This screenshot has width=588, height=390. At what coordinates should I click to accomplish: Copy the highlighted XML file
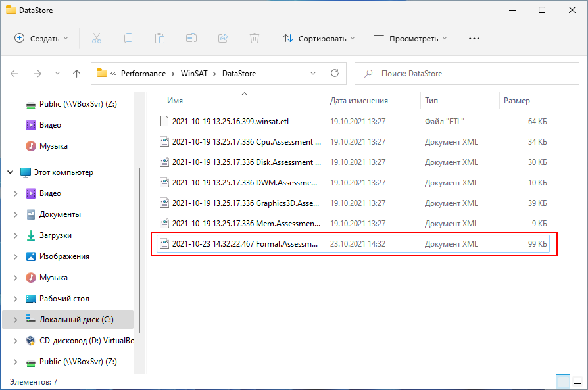tap(128, 39)
